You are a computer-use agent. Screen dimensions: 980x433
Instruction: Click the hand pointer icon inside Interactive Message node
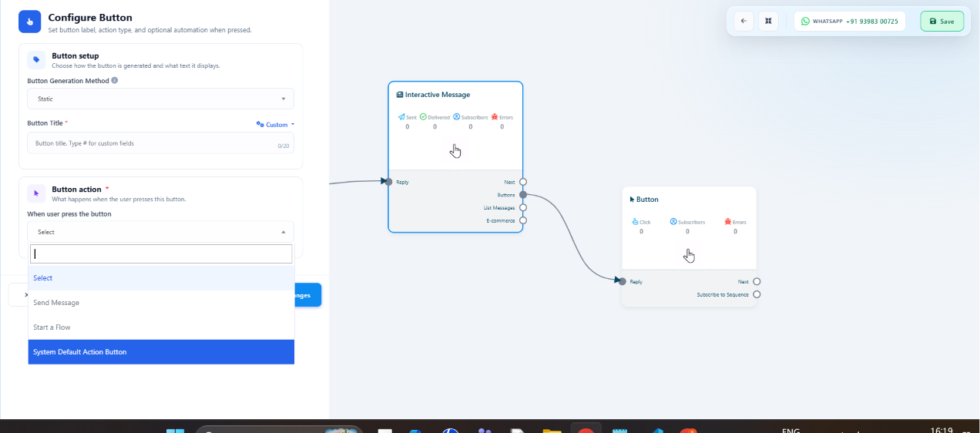[x=455, y=151]
